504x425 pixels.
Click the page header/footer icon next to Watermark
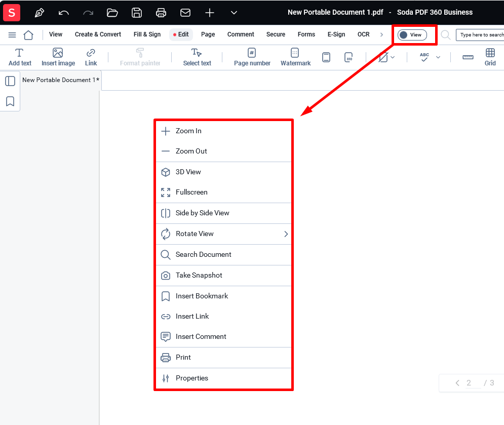[326, 57]
